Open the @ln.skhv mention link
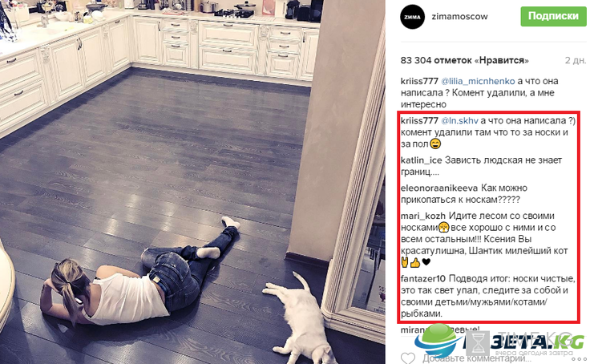The width and height of the screenshot is (590, 364). pyautogui.click(x=459, y=120)
